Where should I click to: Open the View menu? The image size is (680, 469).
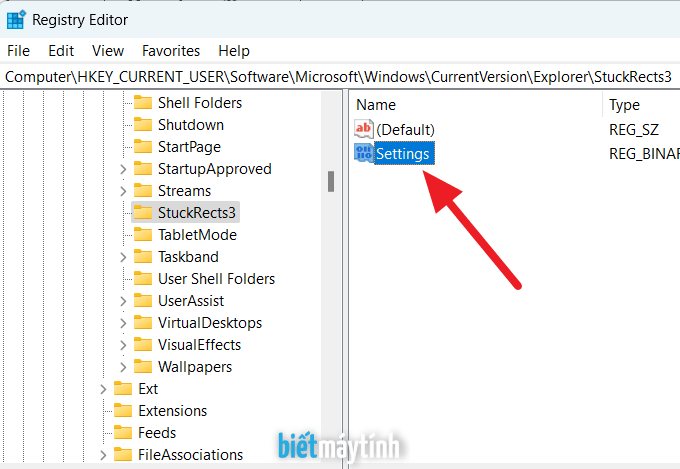108,51
